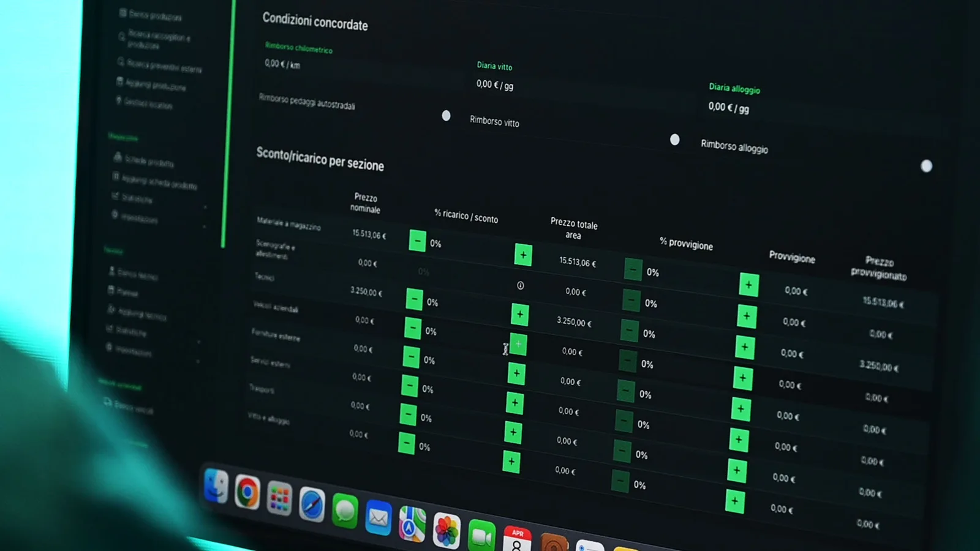The width and height of the screenshot is (980, 551).
Task: Edit the Diaria vitto amount field
Action: pyautogui.click(x=495, y=84)
